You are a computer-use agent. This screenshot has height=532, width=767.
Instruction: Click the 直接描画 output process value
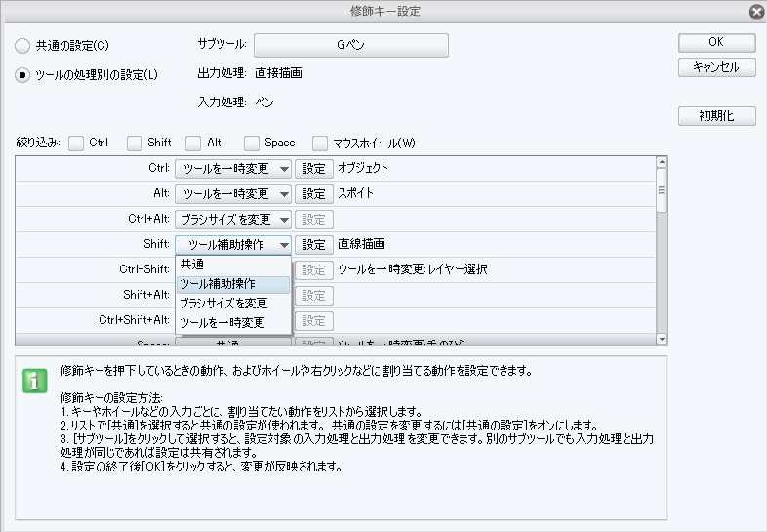[x=279, y=73]
